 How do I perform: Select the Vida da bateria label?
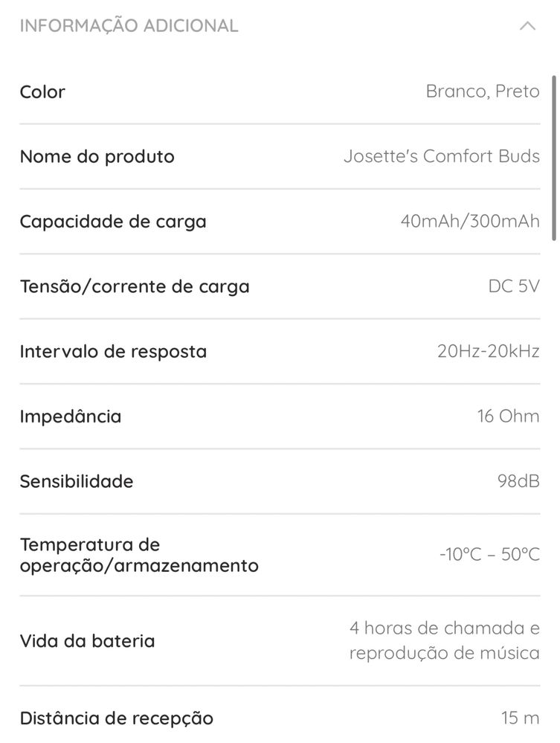click(87, 640)
